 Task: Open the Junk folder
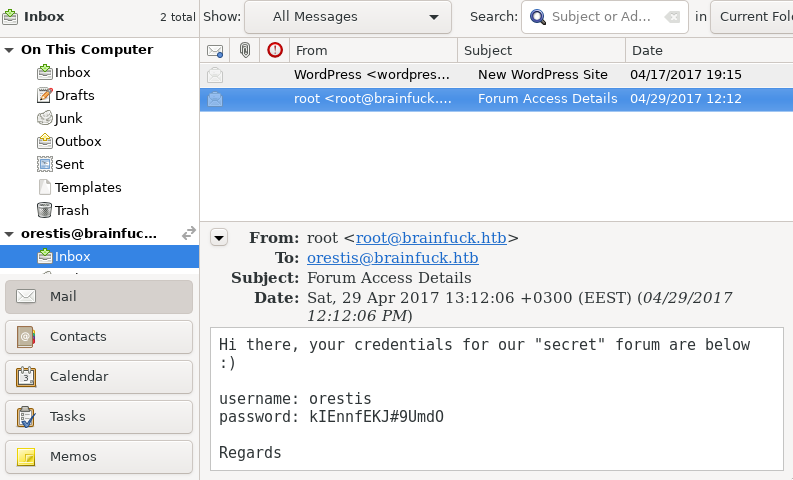pyautogui.click(x=68, y=118)
